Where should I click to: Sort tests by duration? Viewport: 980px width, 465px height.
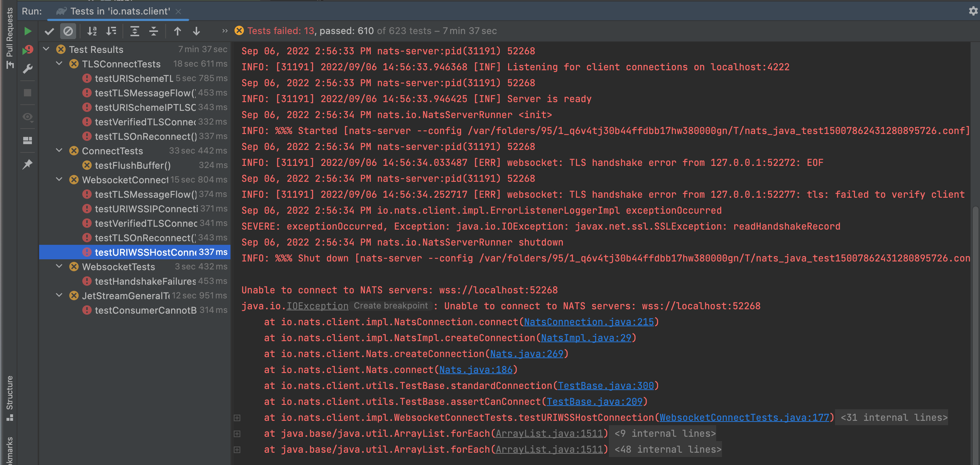click(111, 31)
